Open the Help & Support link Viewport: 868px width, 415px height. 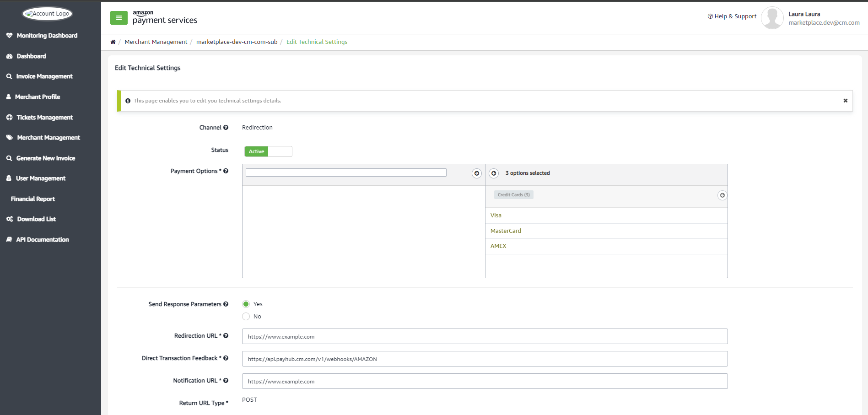point(732,16)
